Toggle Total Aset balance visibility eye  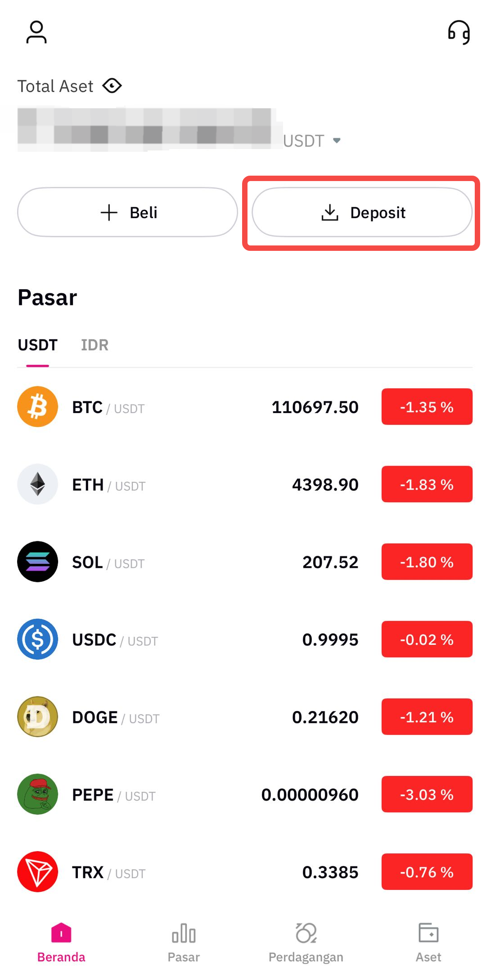[112, 86]
